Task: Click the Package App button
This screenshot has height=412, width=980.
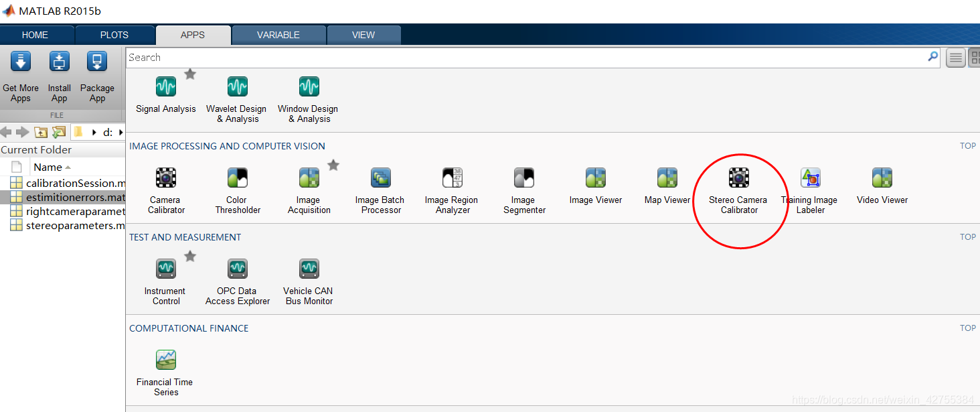Action: [97, 77]
